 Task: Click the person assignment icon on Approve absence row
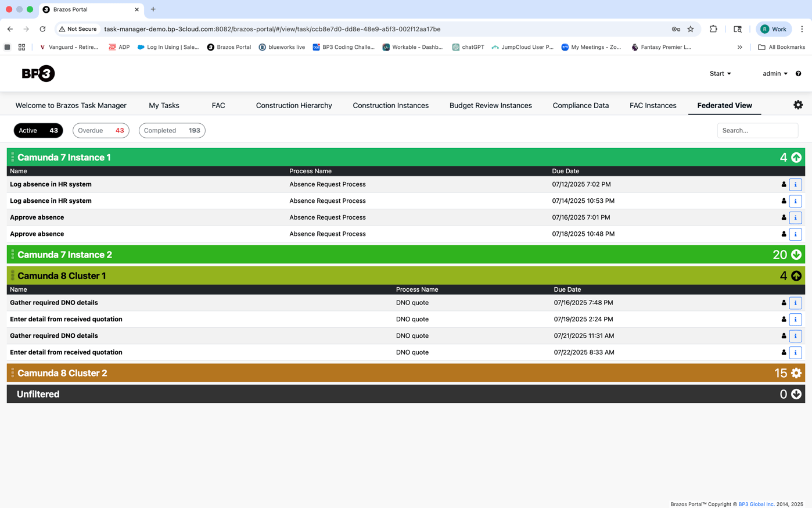pyautogui.click(x=784, y=217)
